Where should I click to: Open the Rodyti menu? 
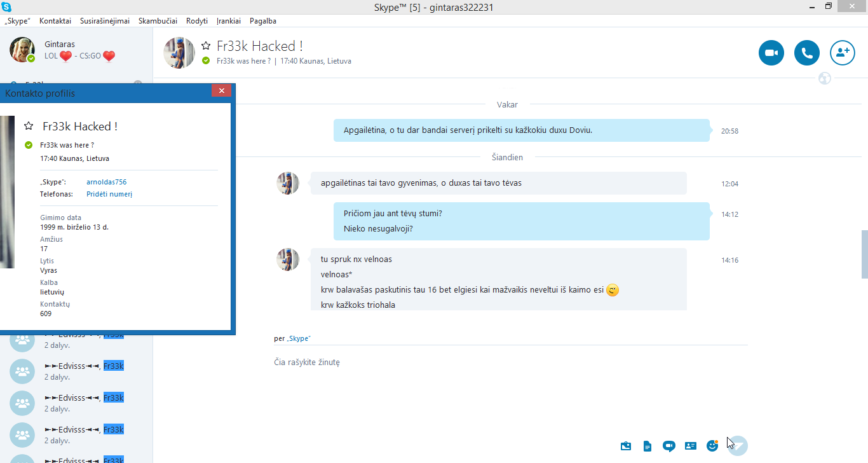coord(197,21)
